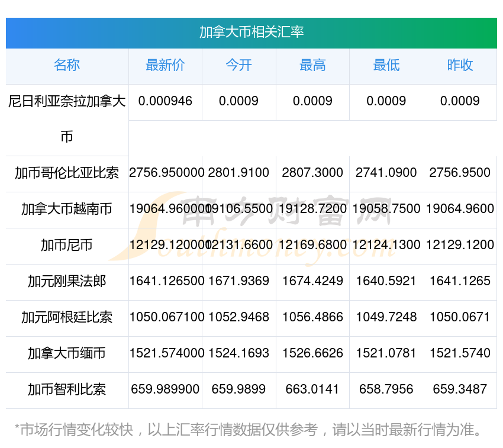Select the 名称 column header
Image resolution: width=503 pixels, height=448 pixels.
pyautogui.click(x=67, y=66)
